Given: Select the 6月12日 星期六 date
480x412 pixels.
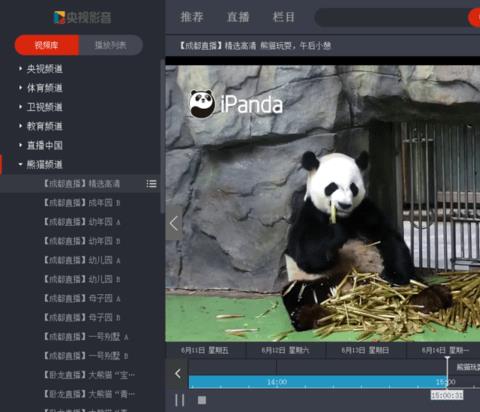Looking at the screenshot, I should (x=285, y=350).
